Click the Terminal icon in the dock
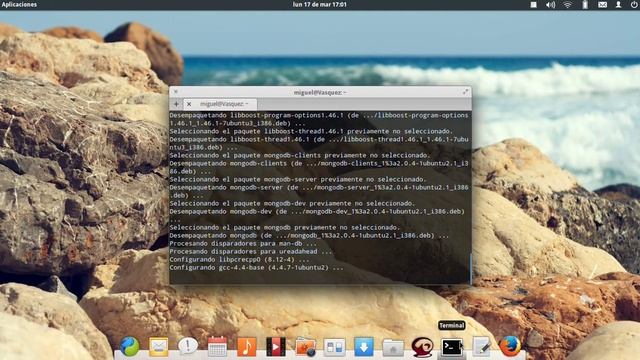 [452, 347]
